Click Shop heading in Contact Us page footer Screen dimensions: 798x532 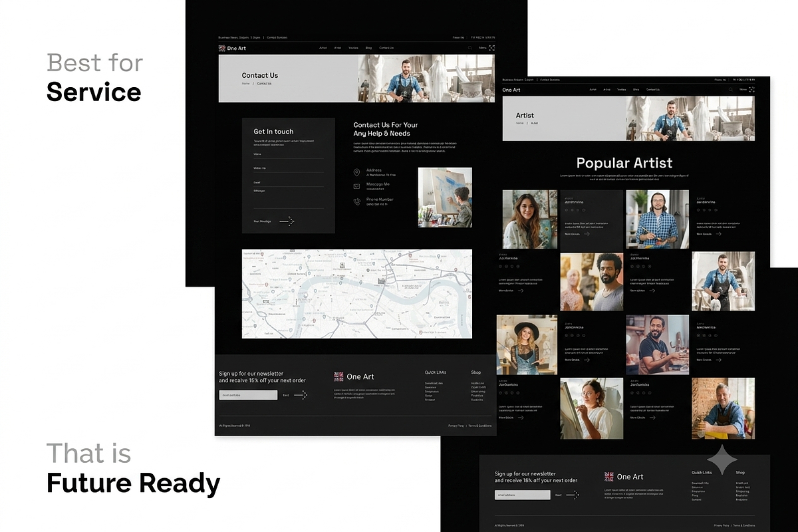point(476,372)
